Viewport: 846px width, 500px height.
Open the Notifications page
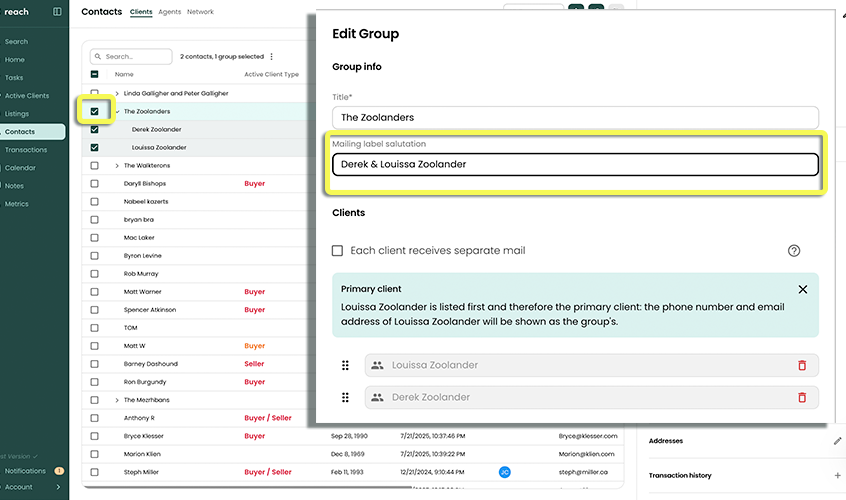click(25, 471)
